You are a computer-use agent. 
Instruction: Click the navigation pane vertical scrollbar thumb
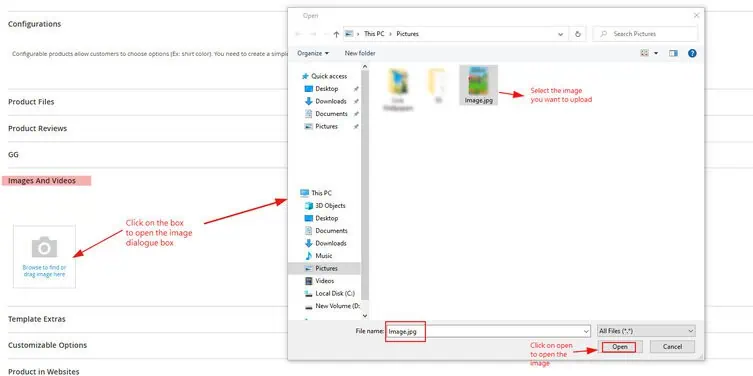click(x=365, y=185)
